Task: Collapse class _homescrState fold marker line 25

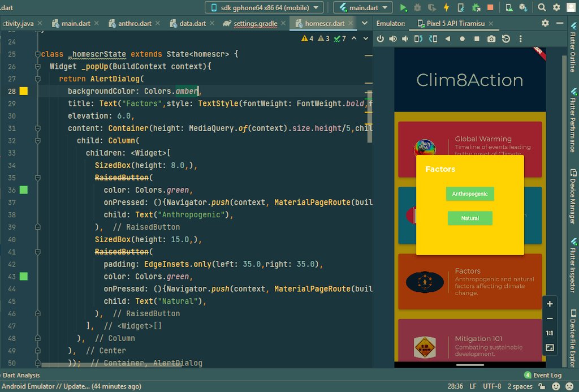Action: [x=38, y=54]
